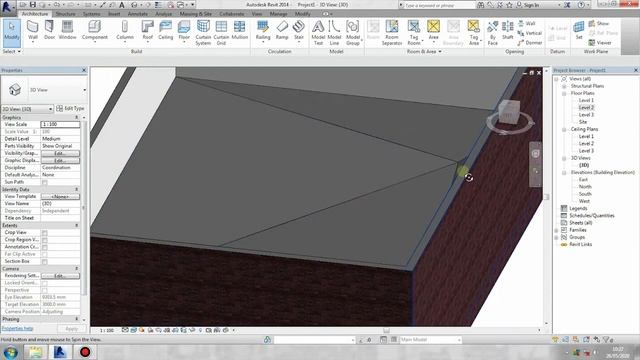Select the Model Text tool

[x=318, y=33]
